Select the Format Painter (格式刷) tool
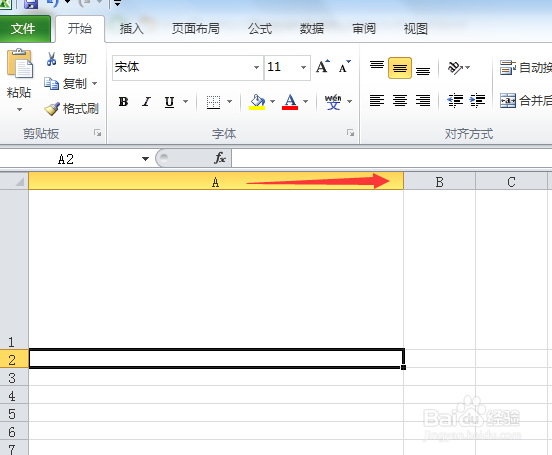Viewport: 552px width, 455px height. [x=71, y=108]
